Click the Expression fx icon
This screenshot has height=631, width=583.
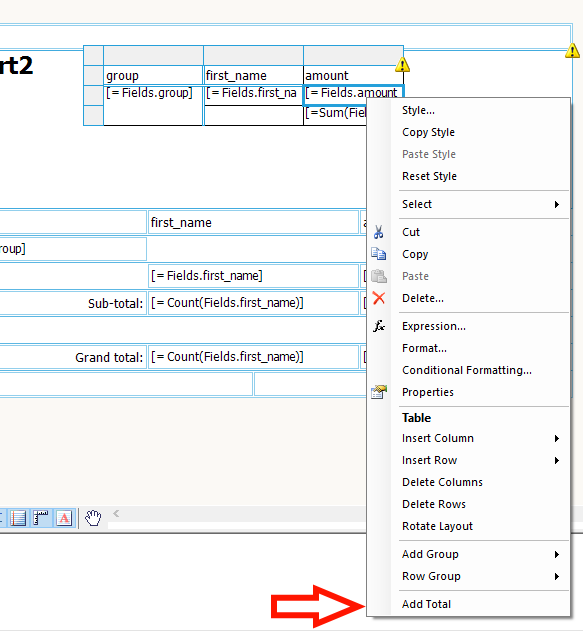379,326
